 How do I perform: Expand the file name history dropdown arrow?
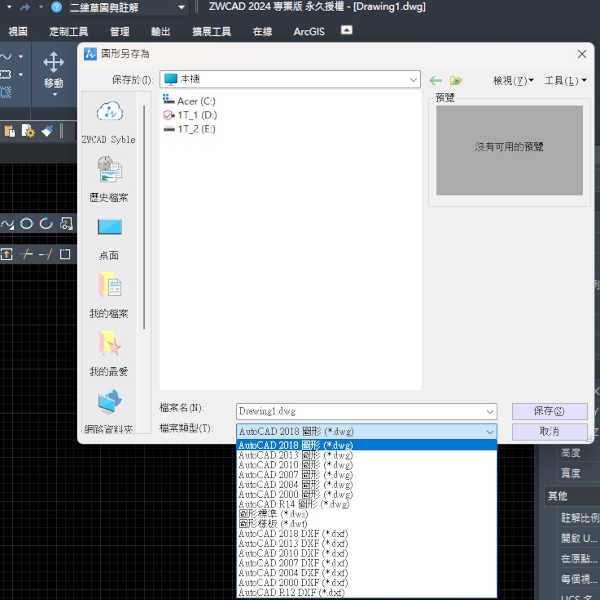[490, 412]
